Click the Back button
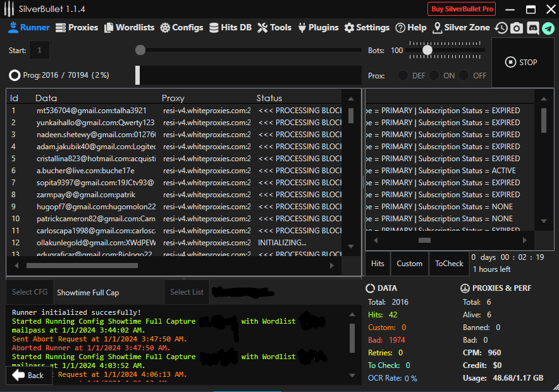Viewport: 559px width, 392px height. 28,376
